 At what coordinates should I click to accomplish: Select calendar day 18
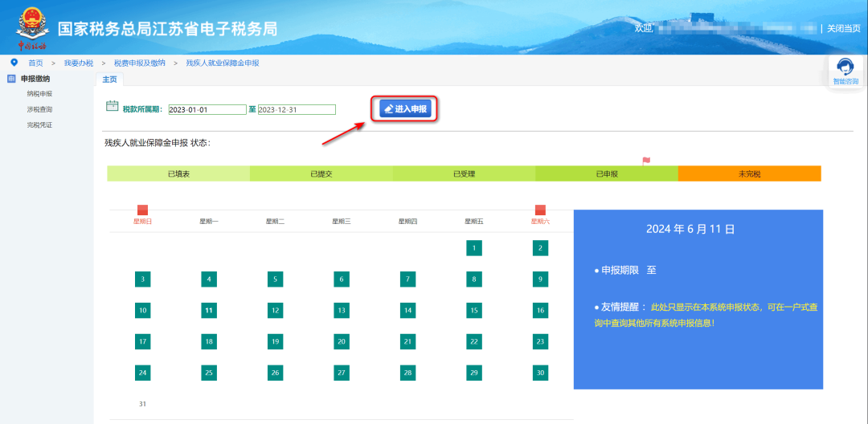click(x=209, y=341)
